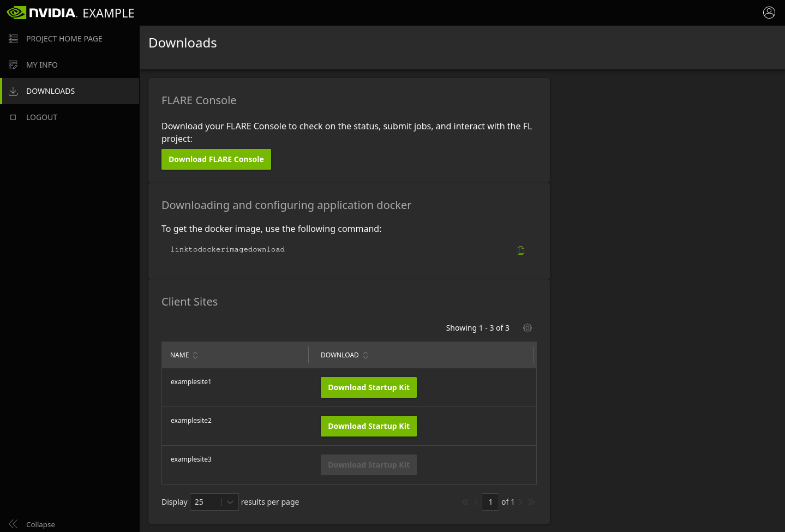Click the Project Home Page sidebar icon
This screenshot has height=532, width=785.
click(13, 39)
